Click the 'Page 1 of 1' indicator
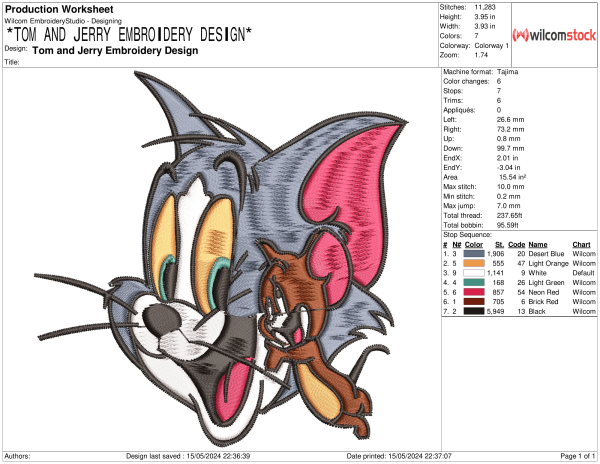The width and height of the screenshot is (600, 464). [578, 456]
